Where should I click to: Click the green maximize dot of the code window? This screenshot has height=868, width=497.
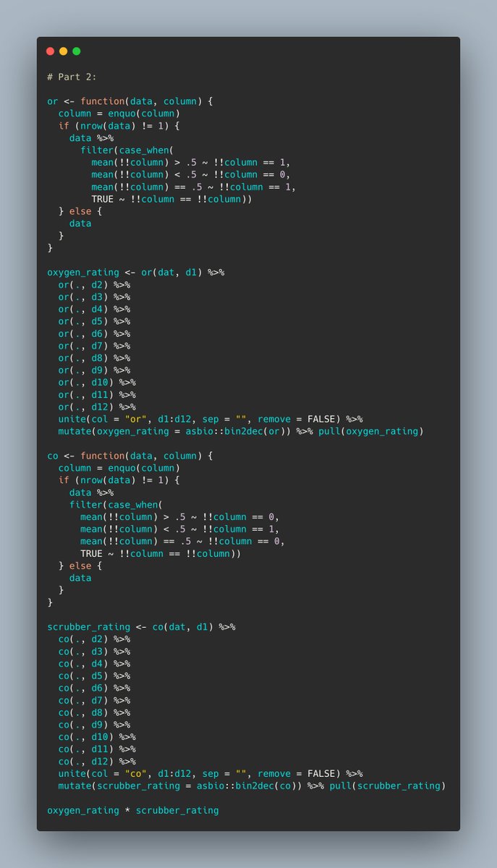(x=77, y=51)
